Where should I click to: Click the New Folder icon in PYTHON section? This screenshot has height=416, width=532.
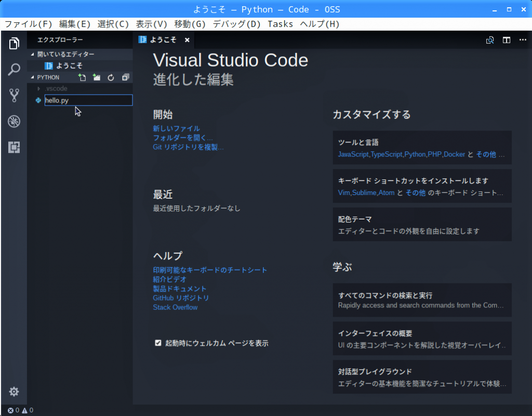pyautogui.click(x=96, y=77)
